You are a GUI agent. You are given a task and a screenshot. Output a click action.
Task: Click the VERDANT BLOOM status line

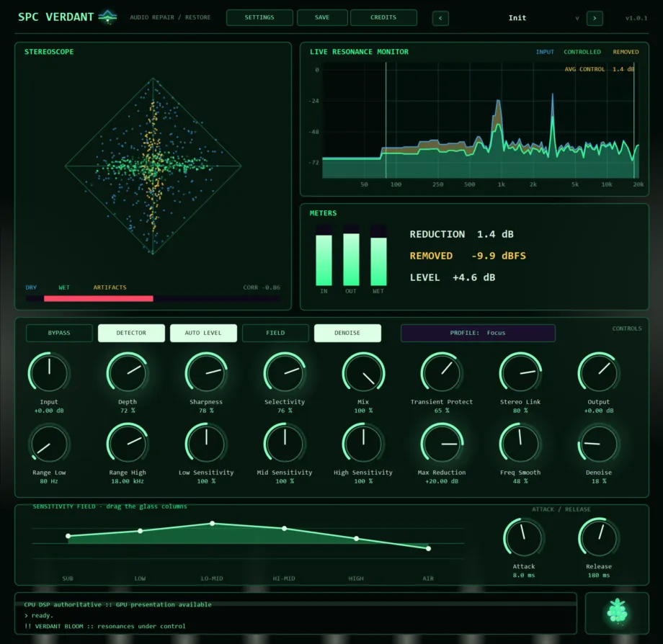(x=105, y=626)
